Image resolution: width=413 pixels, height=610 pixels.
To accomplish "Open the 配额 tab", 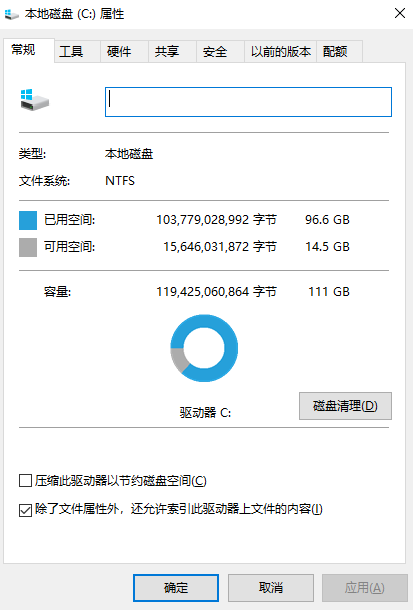I will coord(340,51).
